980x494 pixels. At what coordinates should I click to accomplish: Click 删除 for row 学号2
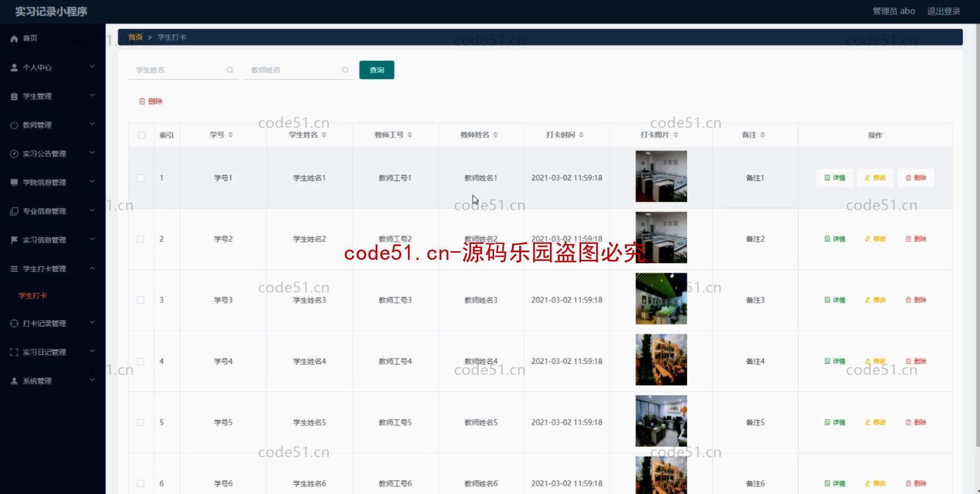(x=916, y=239)
